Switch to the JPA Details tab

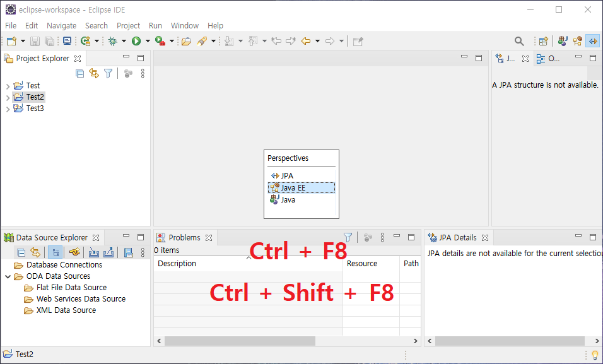[x=458, y=237]
